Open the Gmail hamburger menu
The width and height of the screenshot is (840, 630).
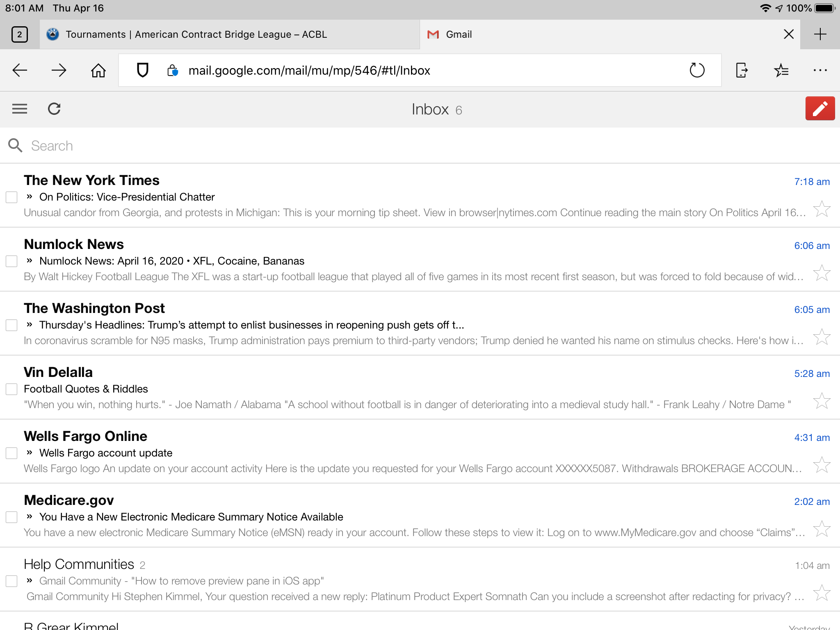[20, 109]
